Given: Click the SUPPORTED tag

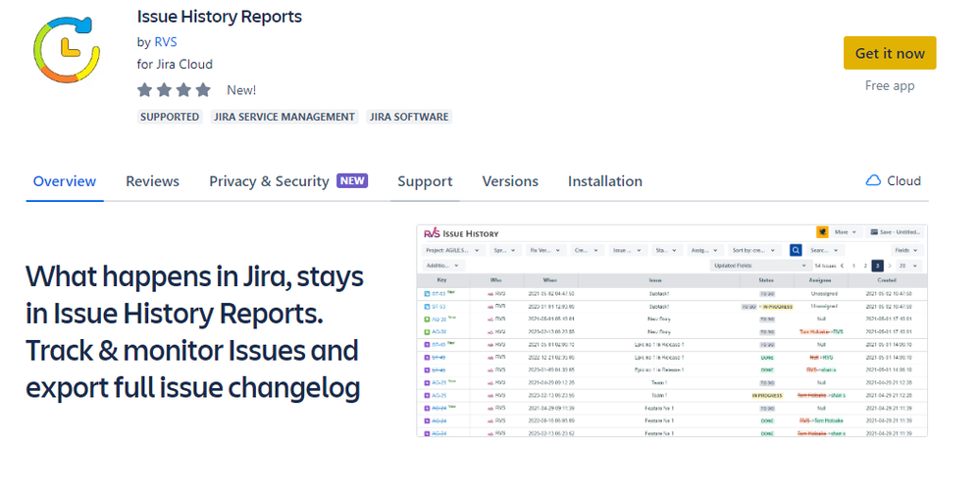Looking at the screenshot, I should (170, 117).
